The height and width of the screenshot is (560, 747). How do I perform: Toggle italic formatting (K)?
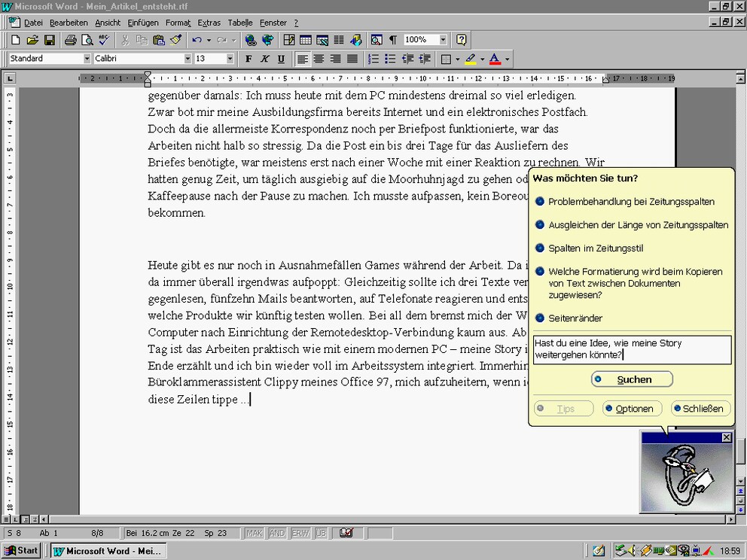[264, 59]
